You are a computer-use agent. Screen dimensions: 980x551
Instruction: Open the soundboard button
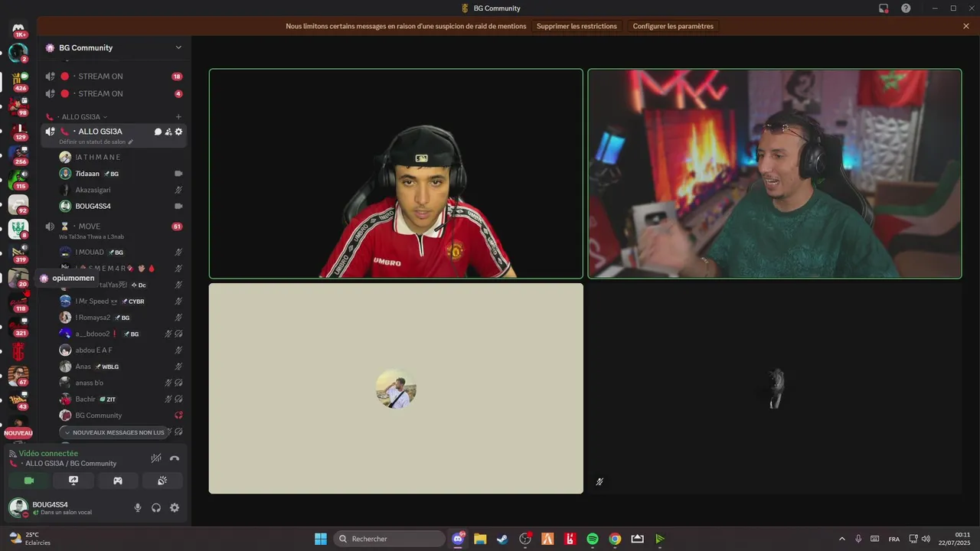[162, 481]
